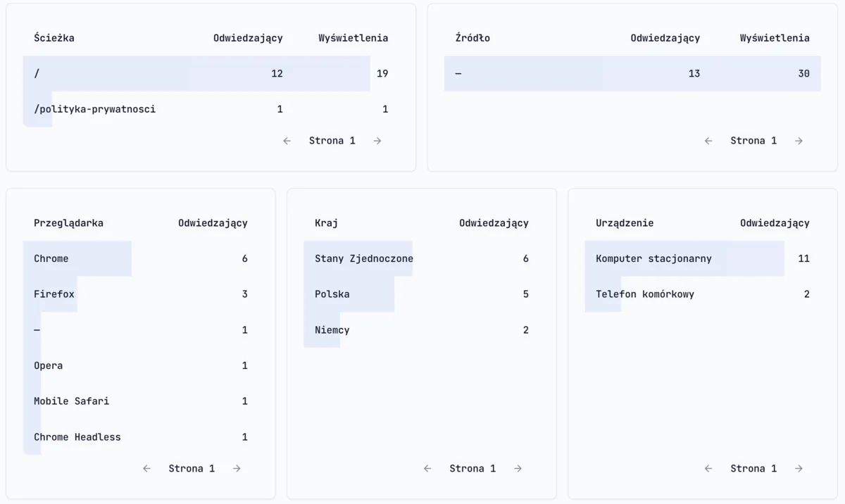The image size is (845, 504).
Task: Click the next page arrow under Ścieżka table
Action: (x=377, y=140)
